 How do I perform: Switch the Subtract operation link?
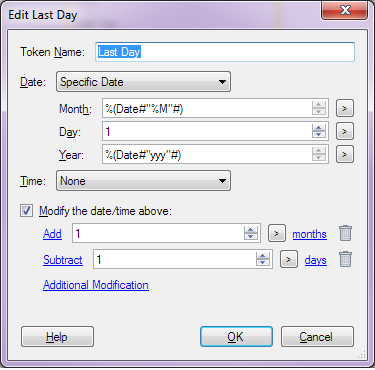click(x=63, y=260)
